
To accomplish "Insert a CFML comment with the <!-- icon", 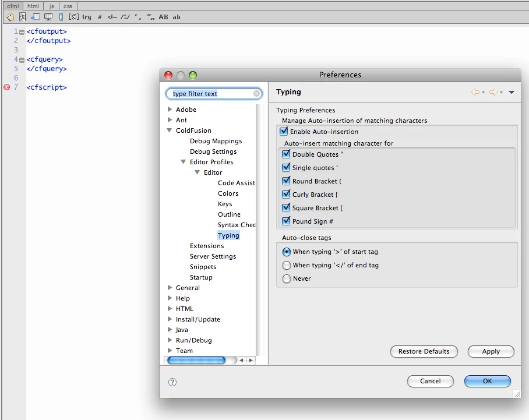I will 112,17.
